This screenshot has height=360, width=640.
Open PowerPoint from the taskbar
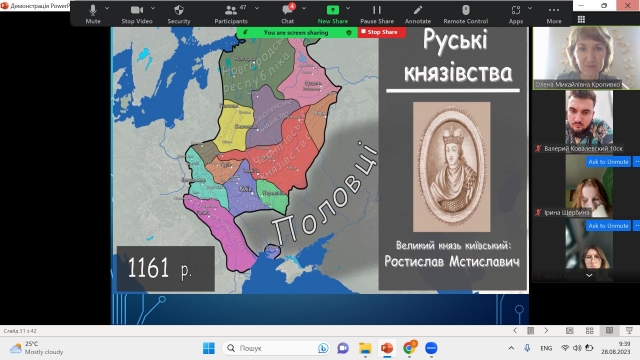click(387, 348)
